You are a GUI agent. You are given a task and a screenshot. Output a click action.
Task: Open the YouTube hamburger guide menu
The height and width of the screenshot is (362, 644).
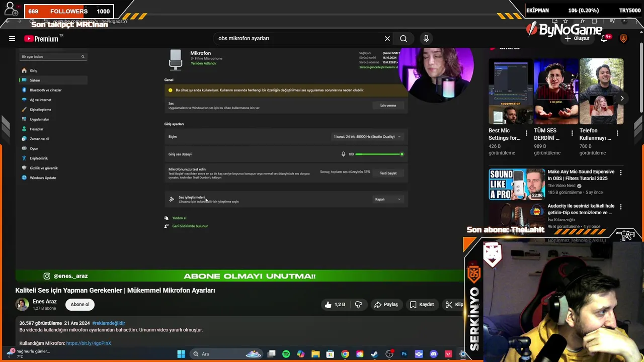coord(12,38)
